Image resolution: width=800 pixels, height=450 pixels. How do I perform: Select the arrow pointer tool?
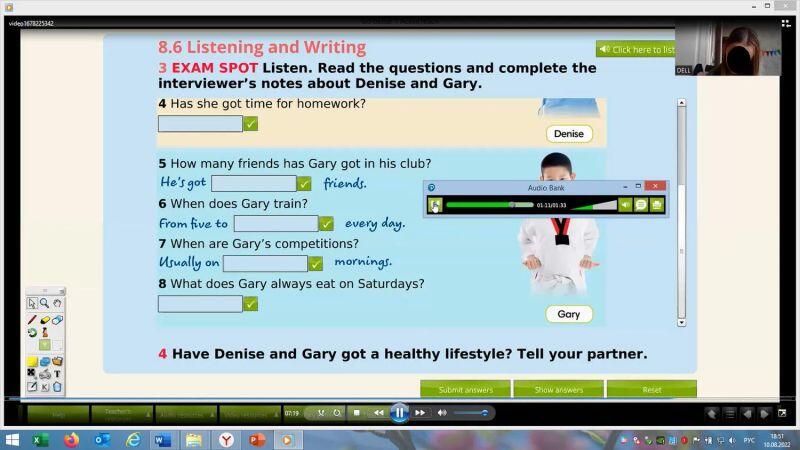[32, 303]
